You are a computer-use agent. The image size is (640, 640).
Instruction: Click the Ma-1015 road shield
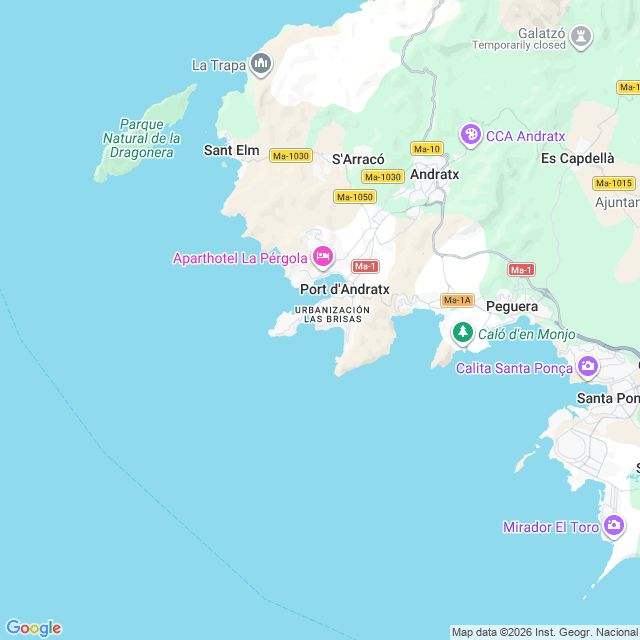[x=614, y=183]
